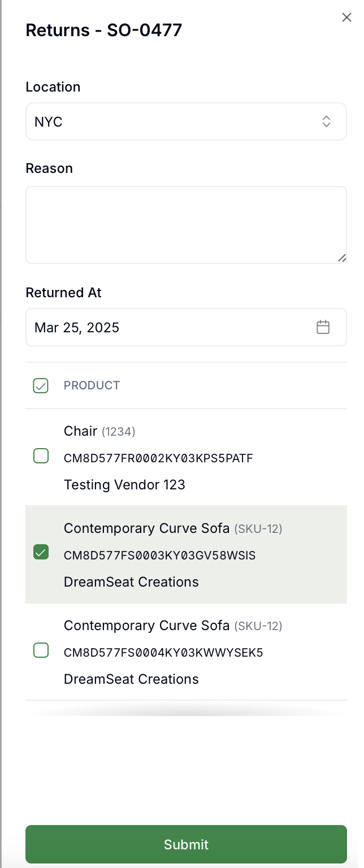Click the up-down chevron in Location selector

(326, 121)
